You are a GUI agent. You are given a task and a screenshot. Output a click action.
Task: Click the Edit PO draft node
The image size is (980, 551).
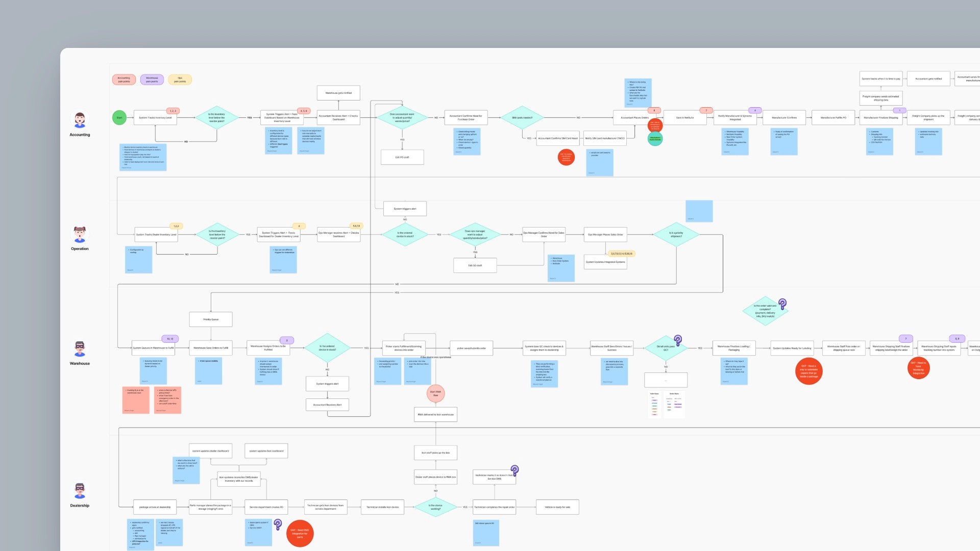[402, 157]
